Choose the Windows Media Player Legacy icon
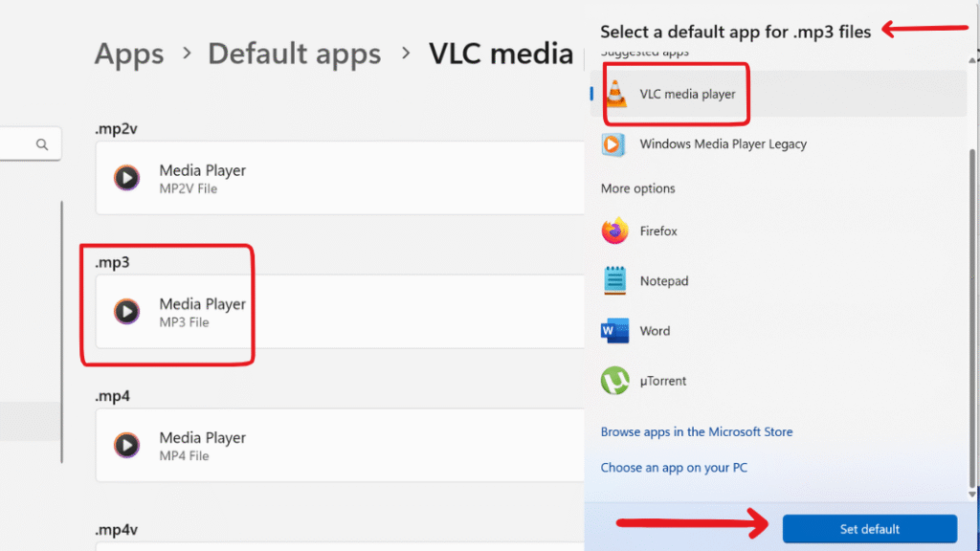This screenshot has width=980, height=551. click(613, 144)
